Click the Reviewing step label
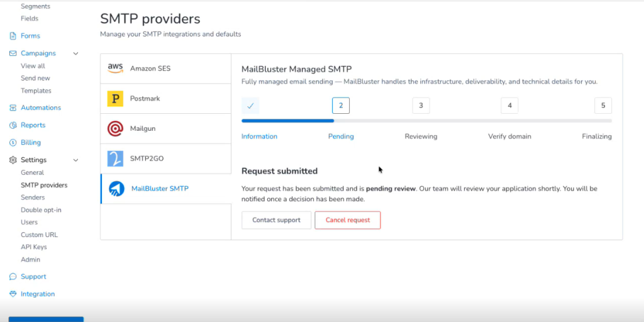 coord(421,136)
